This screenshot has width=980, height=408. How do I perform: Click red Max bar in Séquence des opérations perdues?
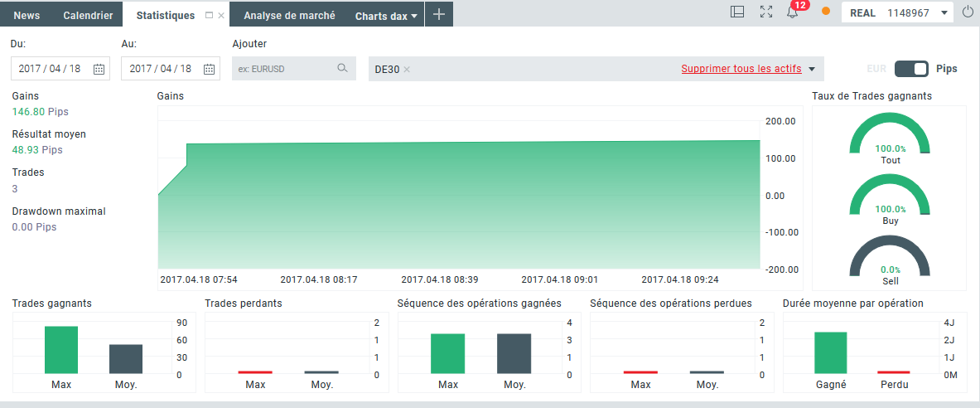click(x=640, y=372)
